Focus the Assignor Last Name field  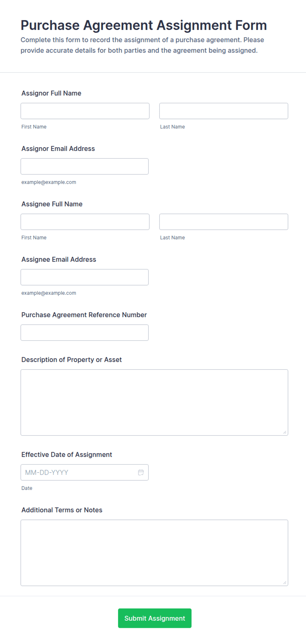224,111
